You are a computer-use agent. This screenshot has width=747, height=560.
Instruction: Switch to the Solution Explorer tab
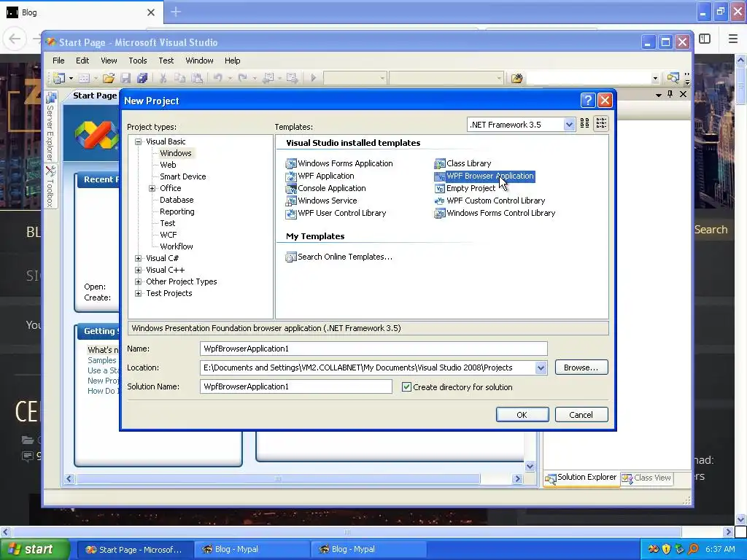[581, 478]
